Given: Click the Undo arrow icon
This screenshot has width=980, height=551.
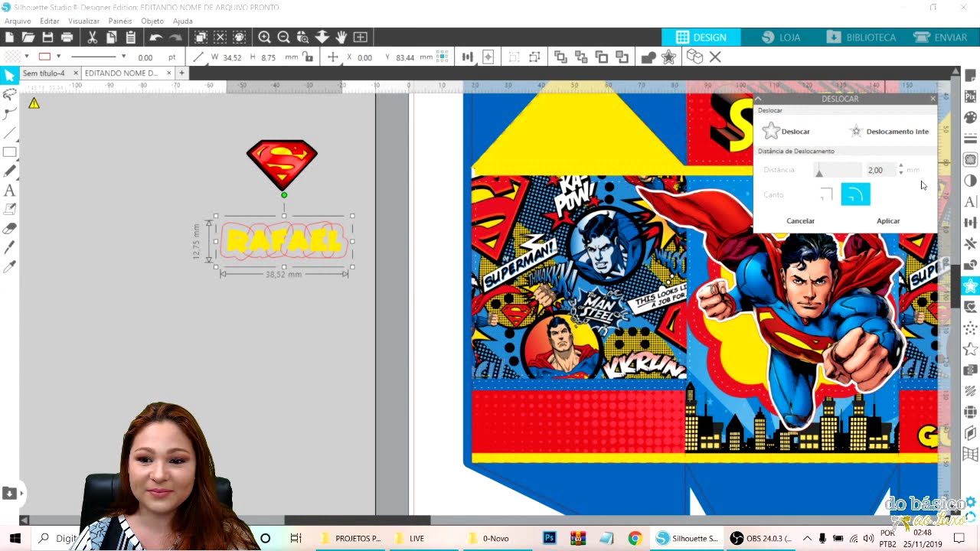Looking at the screenshot, I should 155,37.
